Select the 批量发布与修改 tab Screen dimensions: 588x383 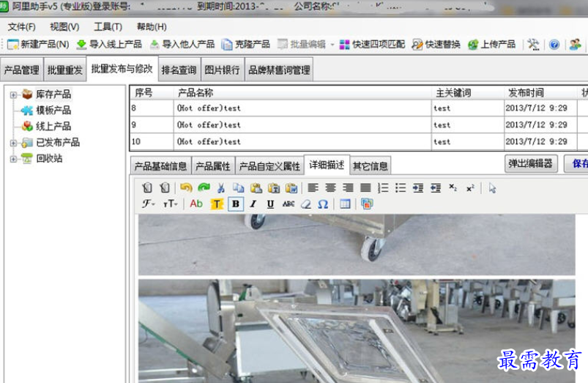click(x=122, y=69)
